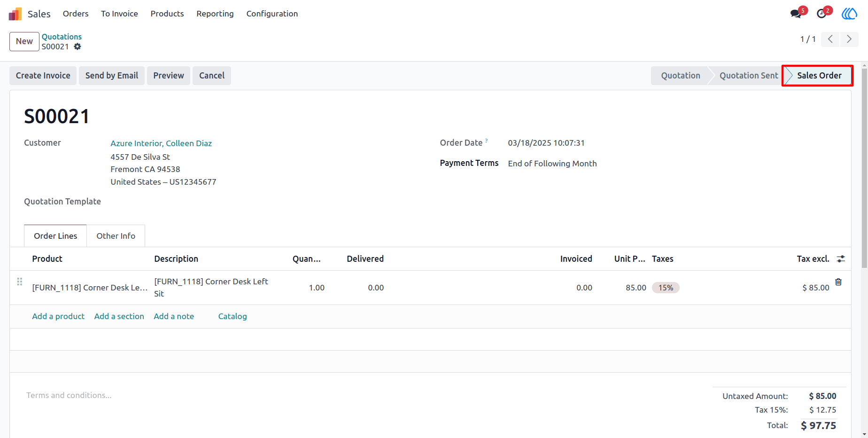This screenshot has height=438, width=868.
Task: Select the Order Lines tab
Action: point(55,236)
